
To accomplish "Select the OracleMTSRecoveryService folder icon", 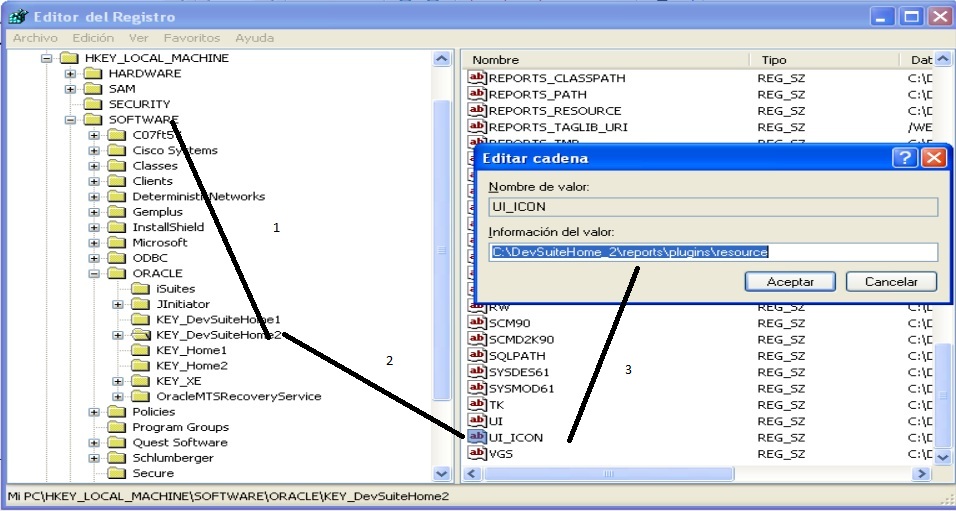I will tap(140, 396).
